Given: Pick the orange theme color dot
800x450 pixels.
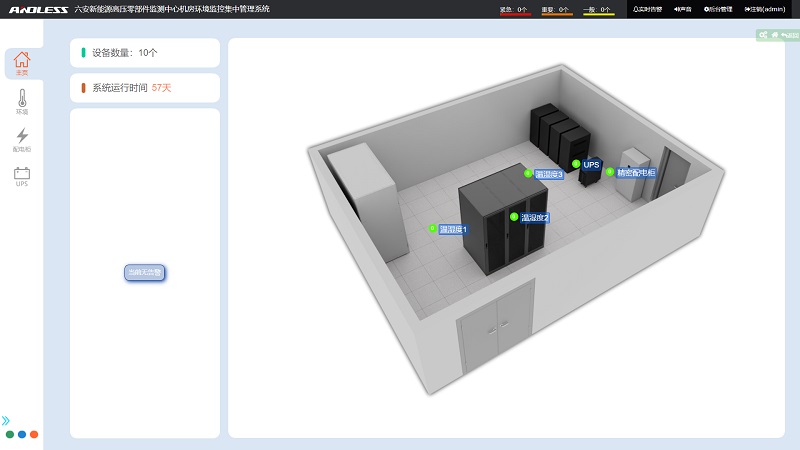Looking at the screenshot, I should (x=34, y=435).
